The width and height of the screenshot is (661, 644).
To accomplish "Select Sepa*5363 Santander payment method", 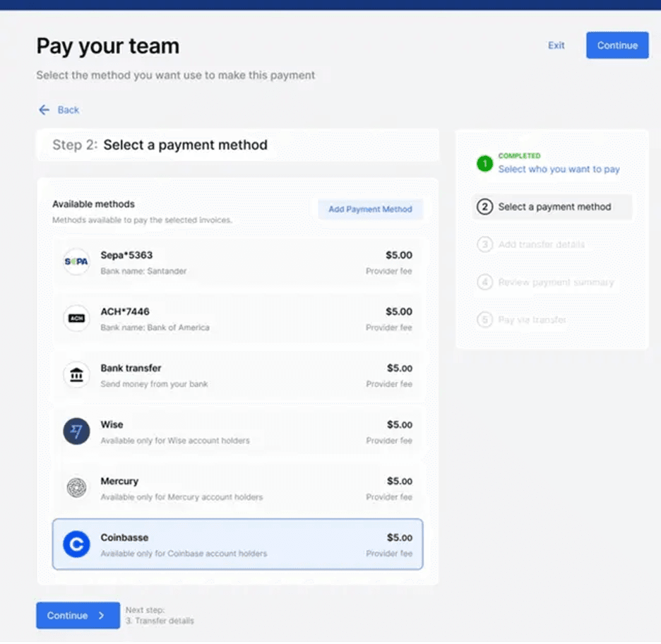I will point(237,263).
